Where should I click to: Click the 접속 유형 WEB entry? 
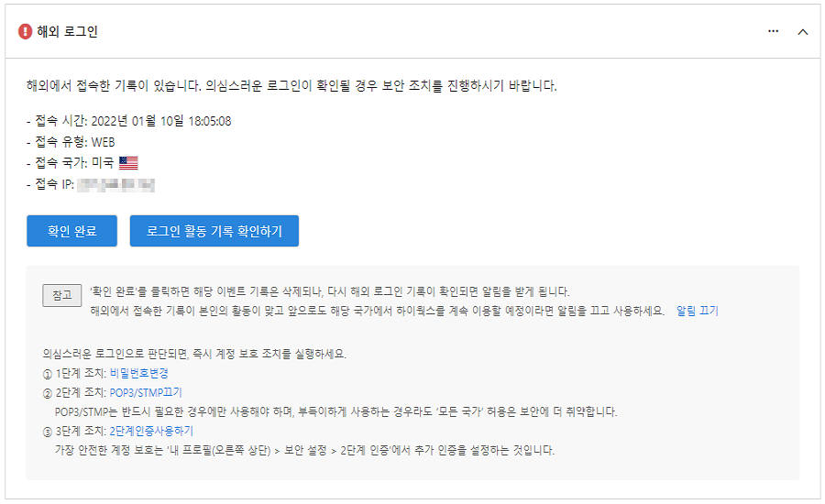pyautogui.click(x=71, y=142)
